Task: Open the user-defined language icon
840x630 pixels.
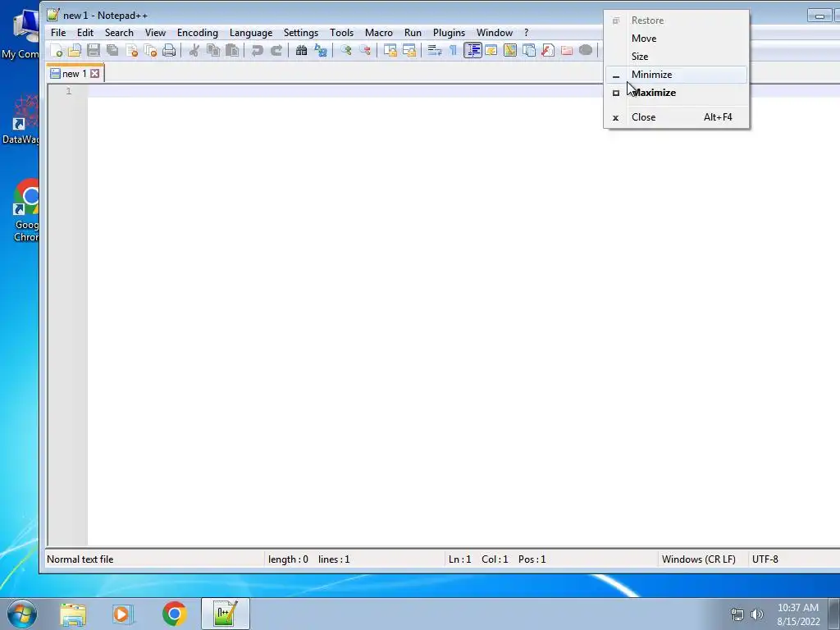Action: [491, 50]
